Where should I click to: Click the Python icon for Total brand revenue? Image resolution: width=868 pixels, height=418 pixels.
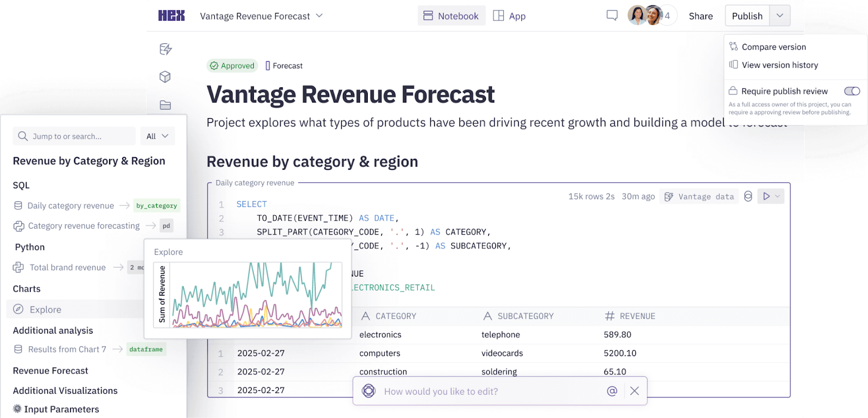[19, 267]
